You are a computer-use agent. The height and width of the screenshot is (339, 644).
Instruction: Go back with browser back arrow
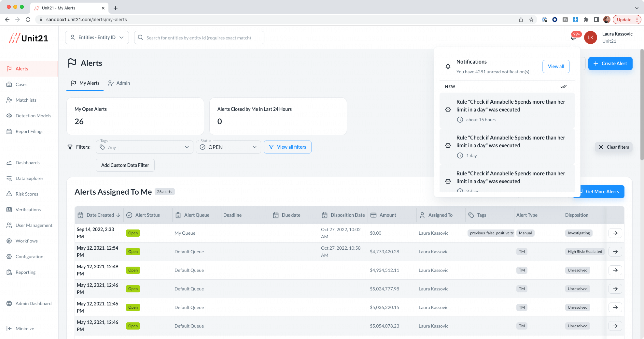7,20
